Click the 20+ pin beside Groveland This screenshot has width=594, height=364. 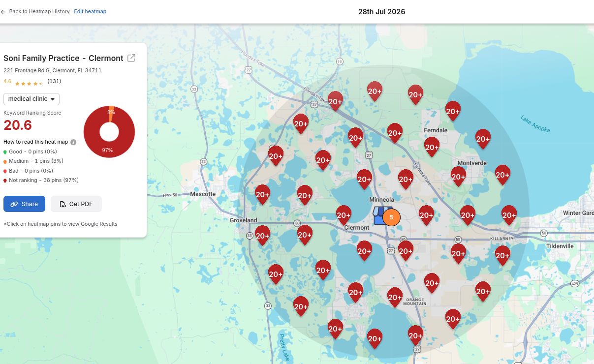tap(262, 235)
